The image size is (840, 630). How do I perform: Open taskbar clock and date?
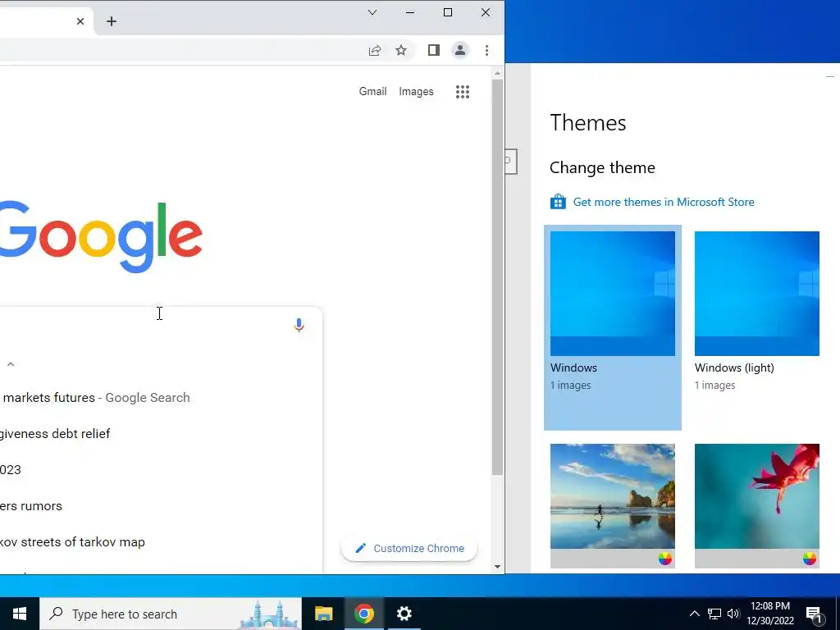[x=770, y=614]
